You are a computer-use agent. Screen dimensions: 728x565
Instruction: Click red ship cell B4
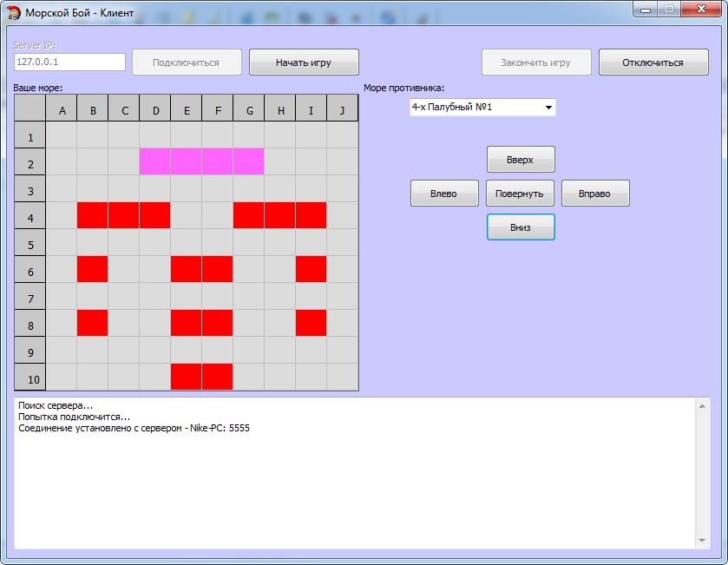point(93,215)
